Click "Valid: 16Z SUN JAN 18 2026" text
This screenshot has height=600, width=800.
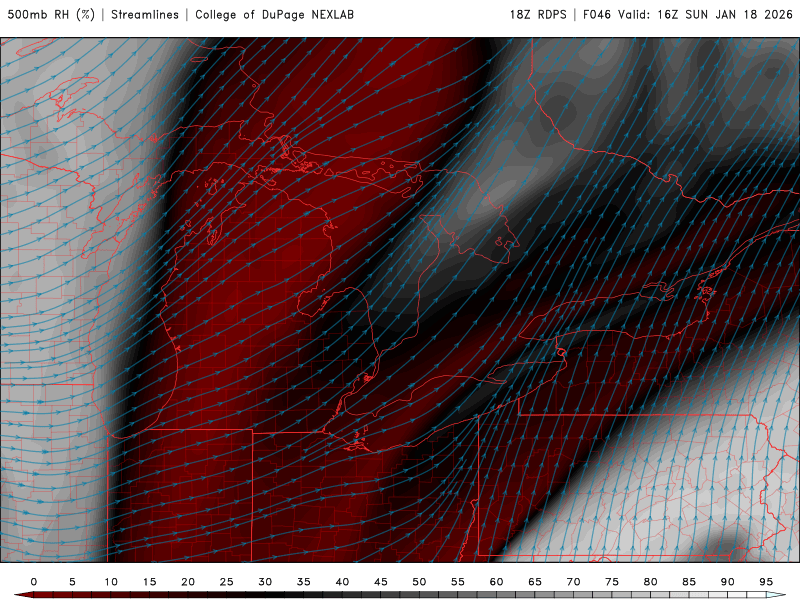pyautogui.click(x=706, y=14)
